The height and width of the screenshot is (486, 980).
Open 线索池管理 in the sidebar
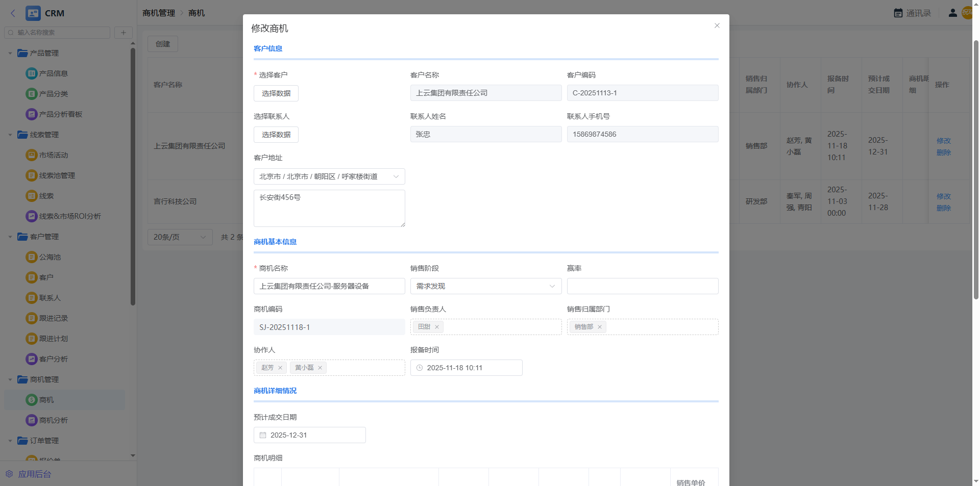[57, 175]
